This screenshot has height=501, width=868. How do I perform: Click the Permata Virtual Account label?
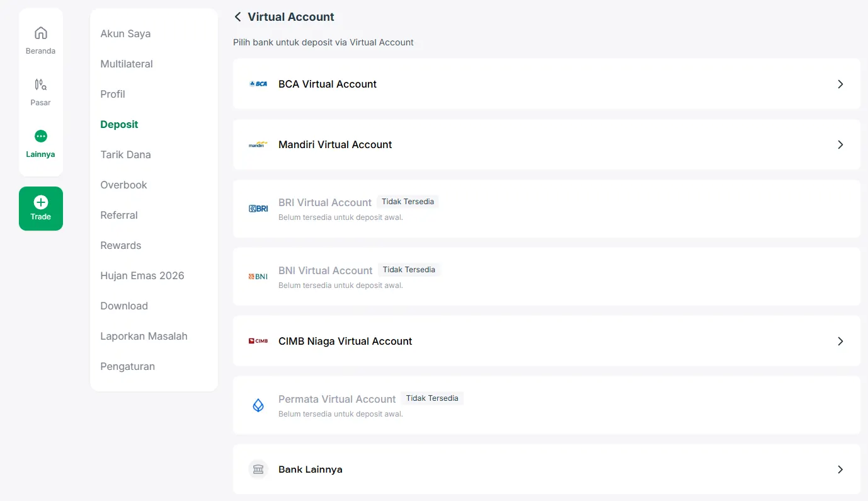click(x=337, y=399)
